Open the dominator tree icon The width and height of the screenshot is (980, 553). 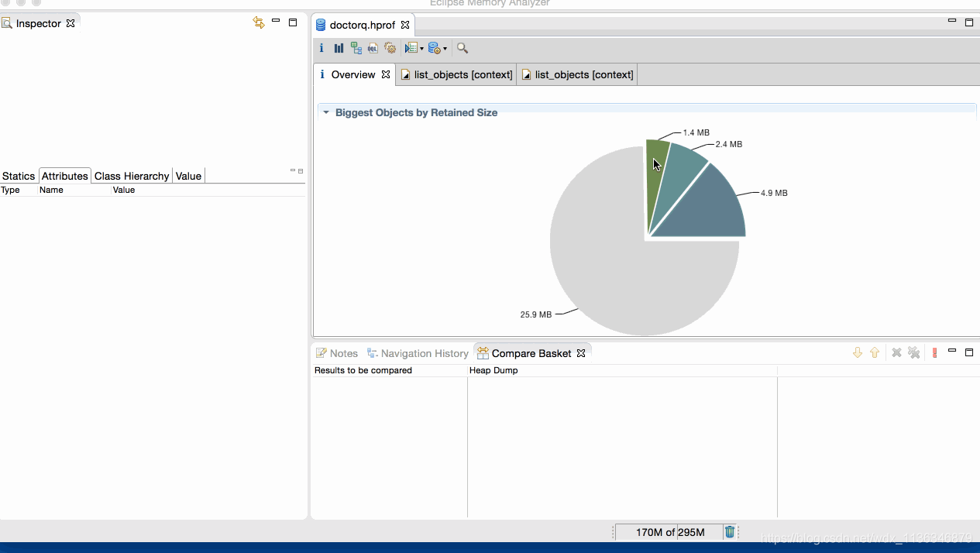click(x=356, y=48)
